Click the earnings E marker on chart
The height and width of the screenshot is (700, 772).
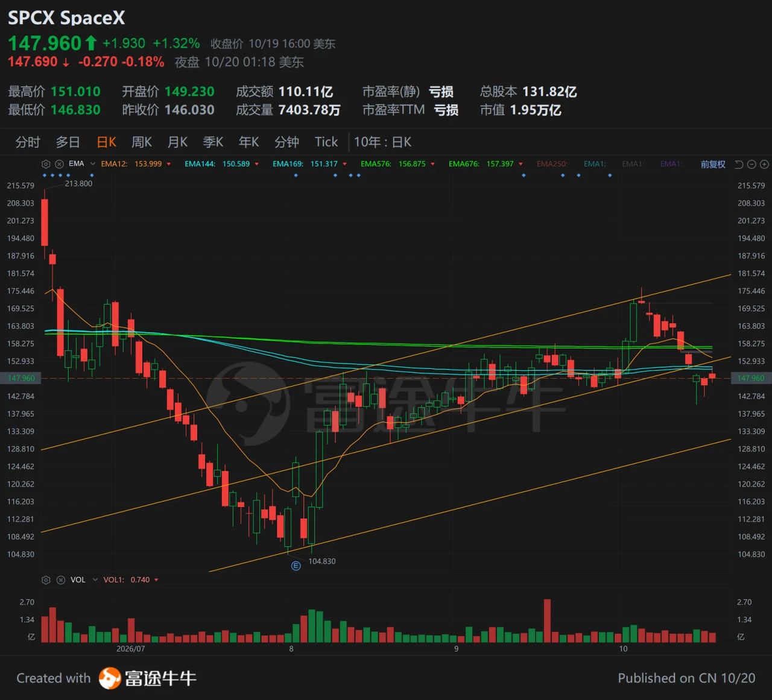[296, 566]
